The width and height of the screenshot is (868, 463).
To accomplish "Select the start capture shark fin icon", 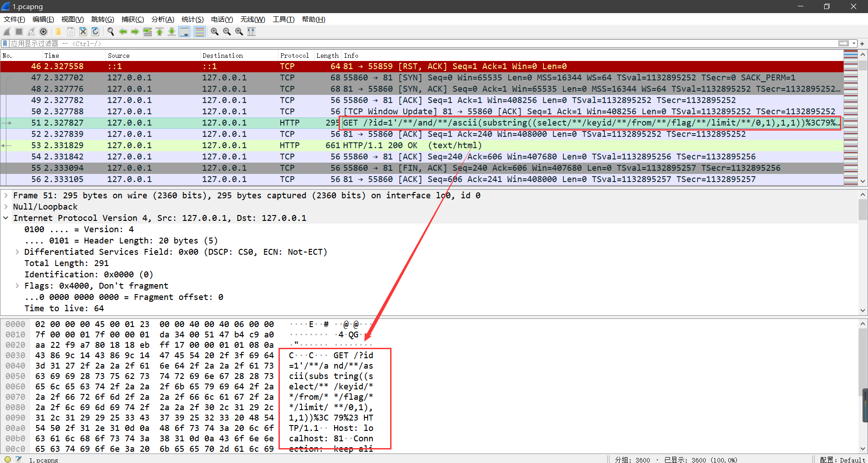I will [x=6, y=32].
